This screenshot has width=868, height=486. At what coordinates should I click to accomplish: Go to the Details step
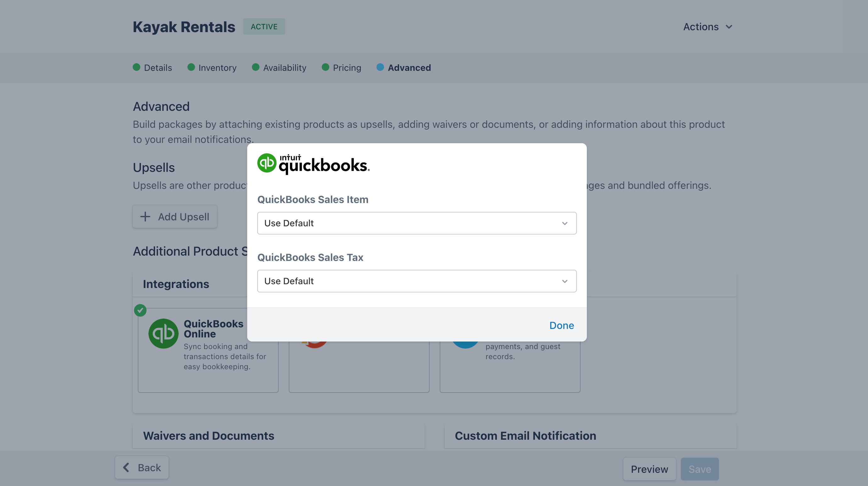coord(152,67)
